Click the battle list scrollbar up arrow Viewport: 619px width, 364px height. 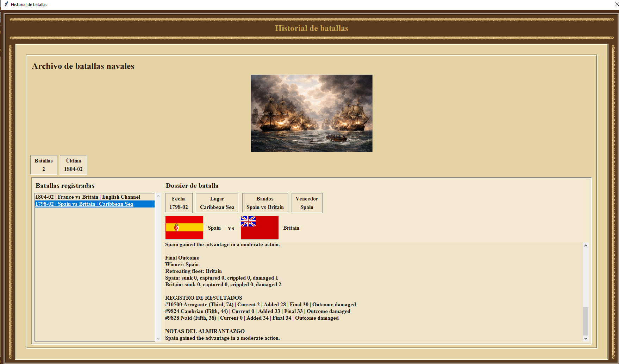pos(158,196)
